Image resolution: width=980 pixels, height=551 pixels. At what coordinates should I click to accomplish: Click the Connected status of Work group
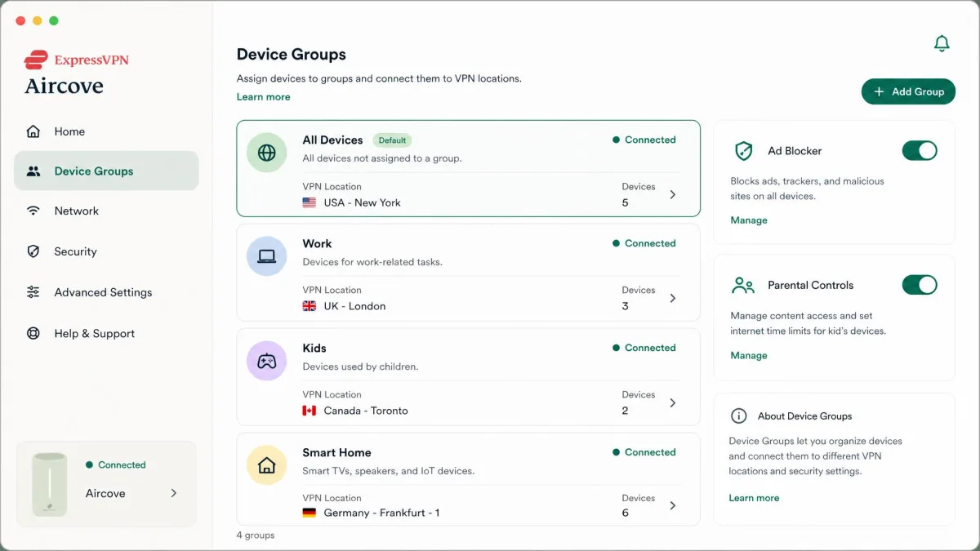(x=644, y=243)
